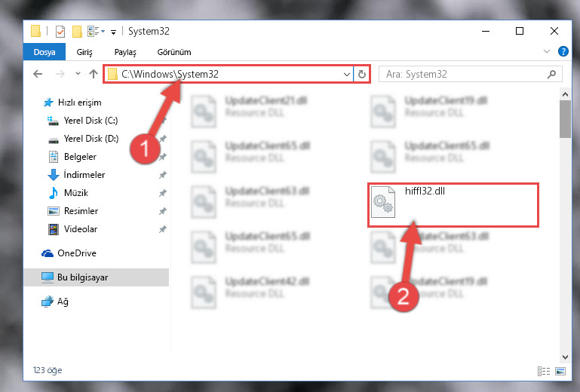This screenshot has width=580, height=392.
Task: Open the Paylaş ribbon tab
Action: point(125,52)
